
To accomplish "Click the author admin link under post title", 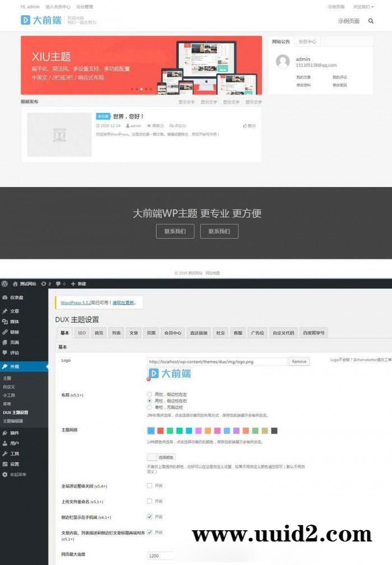I will (133, 126).
